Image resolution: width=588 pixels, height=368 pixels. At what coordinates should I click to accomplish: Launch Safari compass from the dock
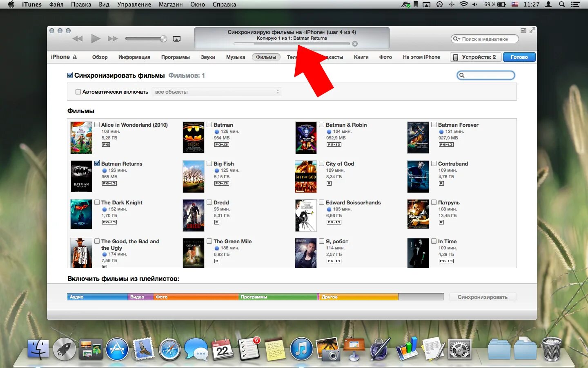coord(170,350)
